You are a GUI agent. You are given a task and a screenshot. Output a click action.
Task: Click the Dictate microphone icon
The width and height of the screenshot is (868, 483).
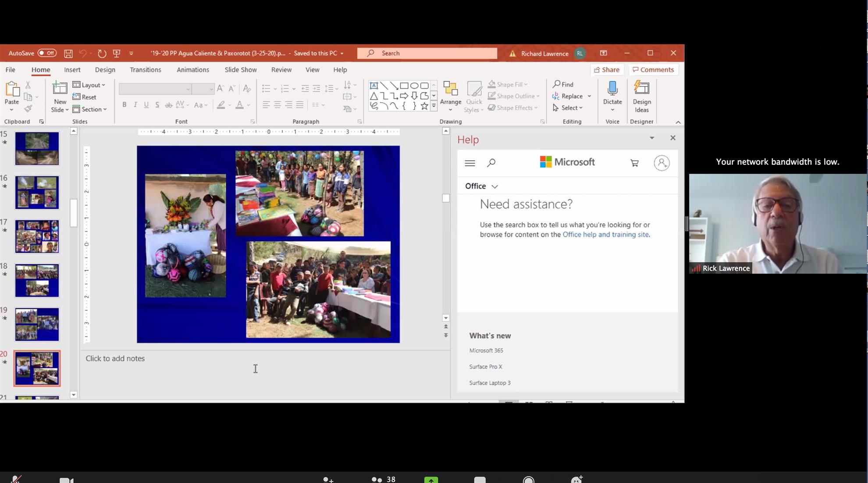612,89
